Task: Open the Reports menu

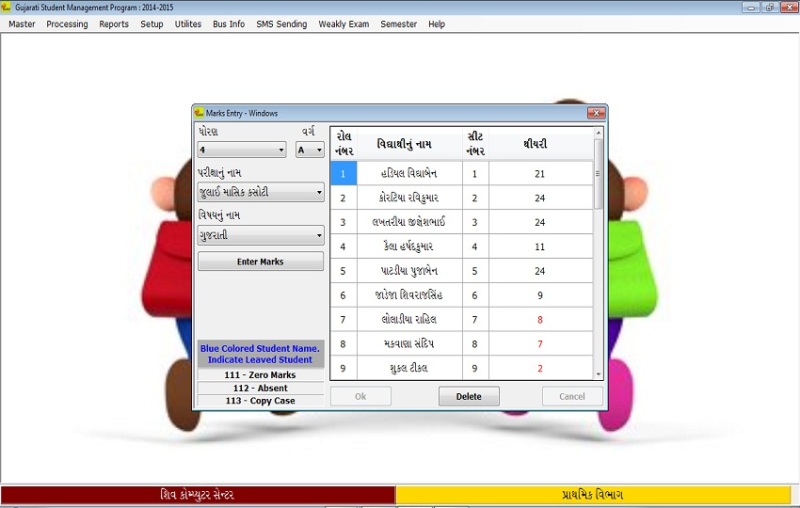Action: 114,24
